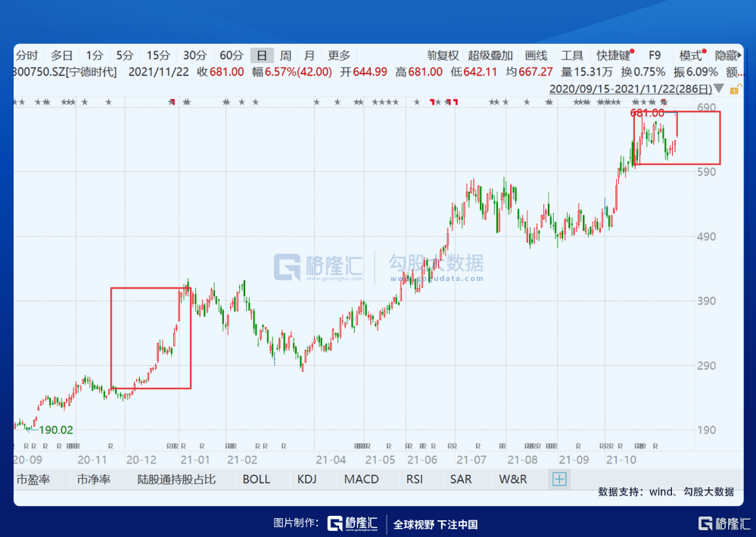
Task: Select the 日 daily K-line tab
Action: pyautogui.click(x=262, y=55)
